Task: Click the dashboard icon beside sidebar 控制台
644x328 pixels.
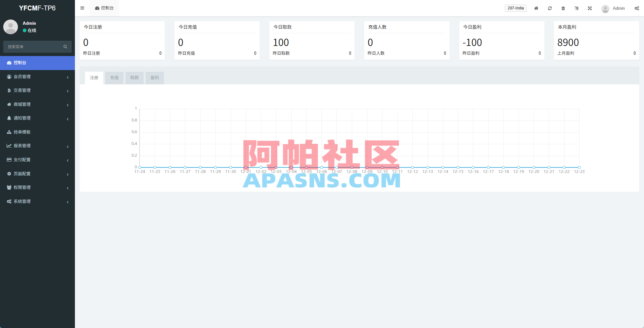Action: click(9, 63)
